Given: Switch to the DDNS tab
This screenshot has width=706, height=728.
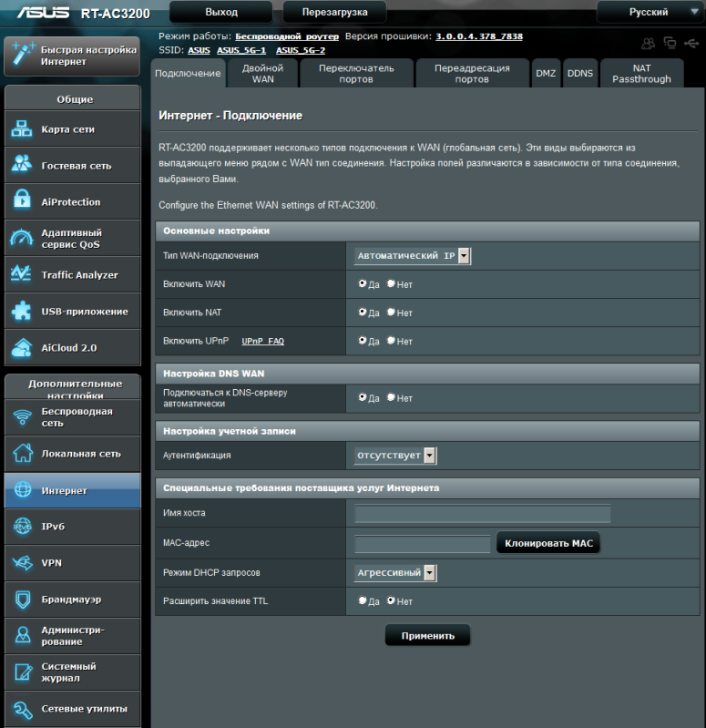Looking at the screenshot, I should pyautogui.click(x=580, y=74).
